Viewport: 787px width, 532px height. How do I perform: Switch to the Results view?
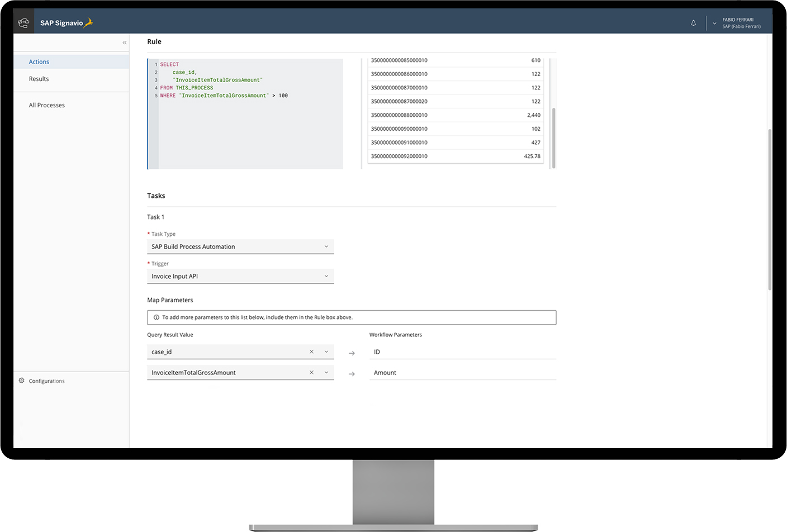point(39,79)
